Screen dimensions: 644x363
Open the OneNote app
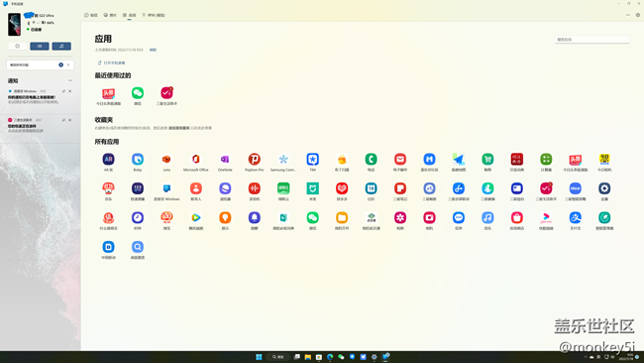pos(225,159)
